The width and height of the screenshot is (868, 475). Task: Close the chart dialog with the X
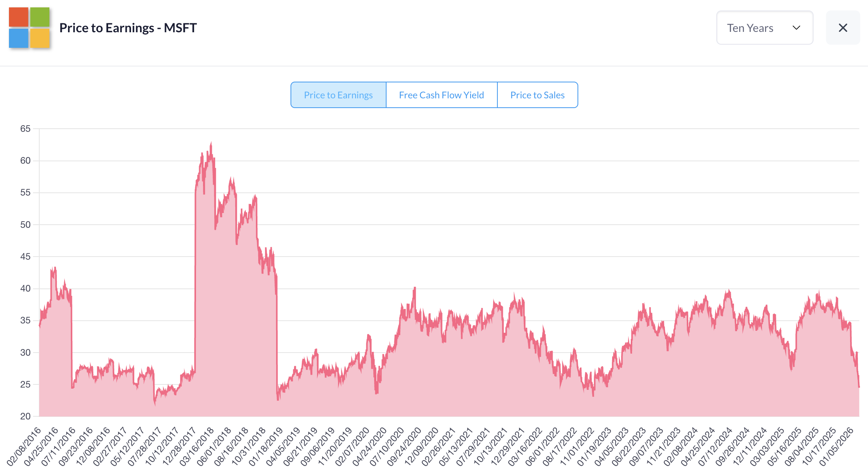(x=843, y=28)
